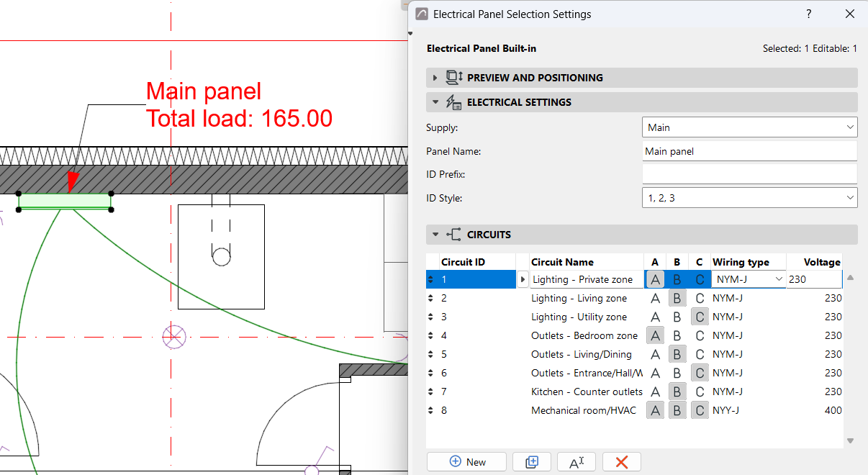Click the duplicate circuit icon button

coord(532,462)
